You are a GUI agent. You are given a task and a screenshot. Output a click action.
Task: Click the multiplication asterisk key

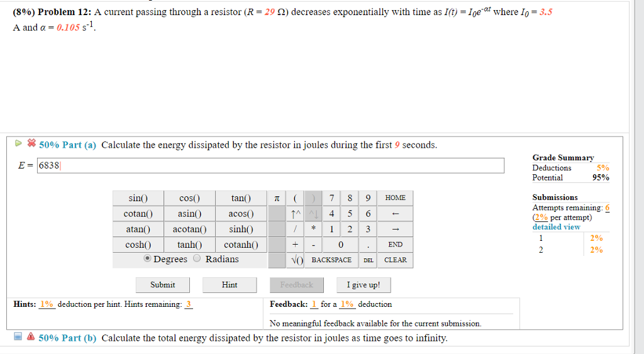pos(313,229)
